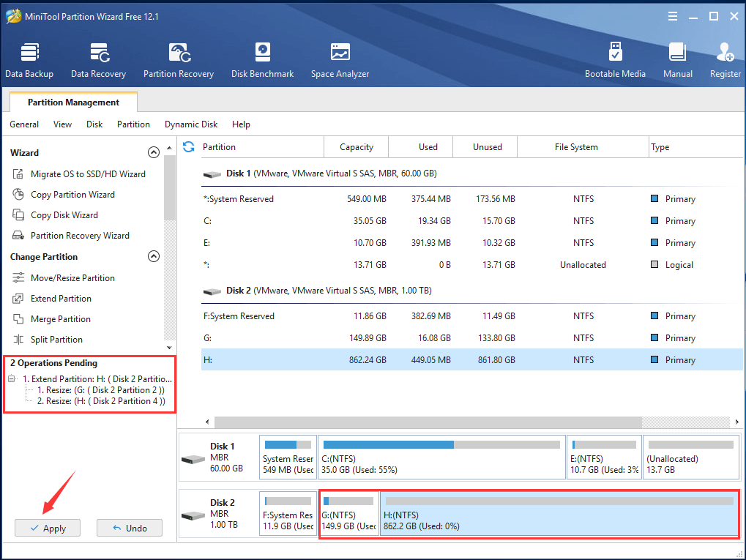Click the sidebar scroll up arrow
This screenshot has width=746, height=560.
click(x=169, y=148)
